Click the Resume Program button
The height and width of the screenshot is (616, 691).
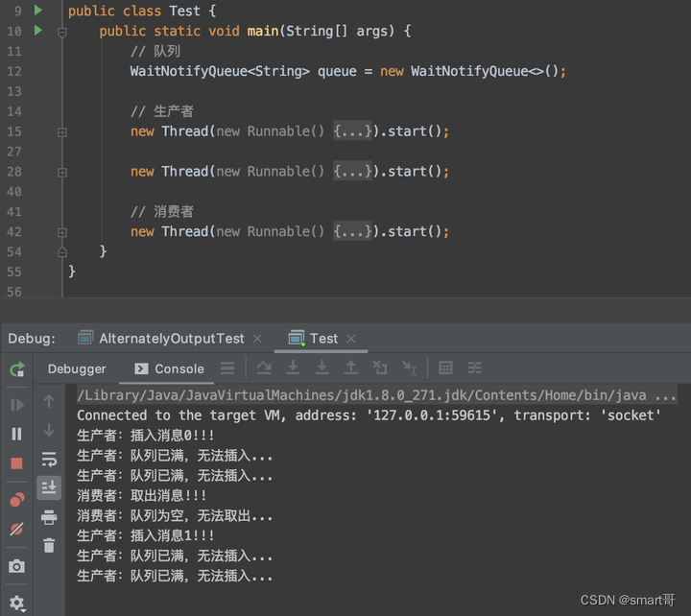tap(16, 405)
